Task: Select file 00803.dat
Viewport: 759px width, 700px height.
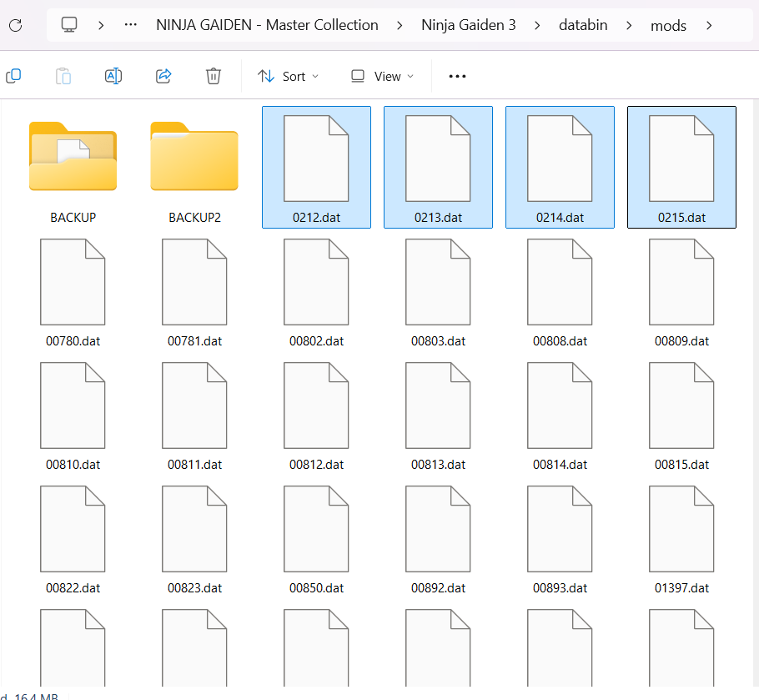Action: click(438, 292)
